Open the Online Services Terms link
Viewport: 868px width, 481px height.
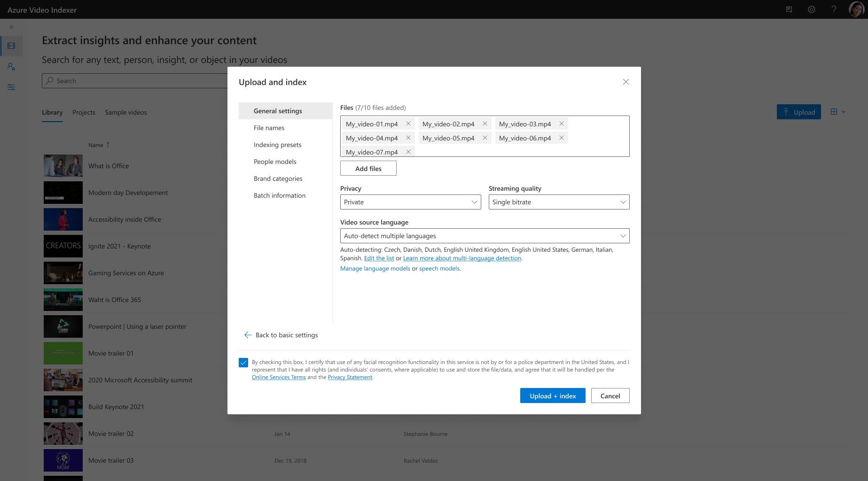point(279,377)
